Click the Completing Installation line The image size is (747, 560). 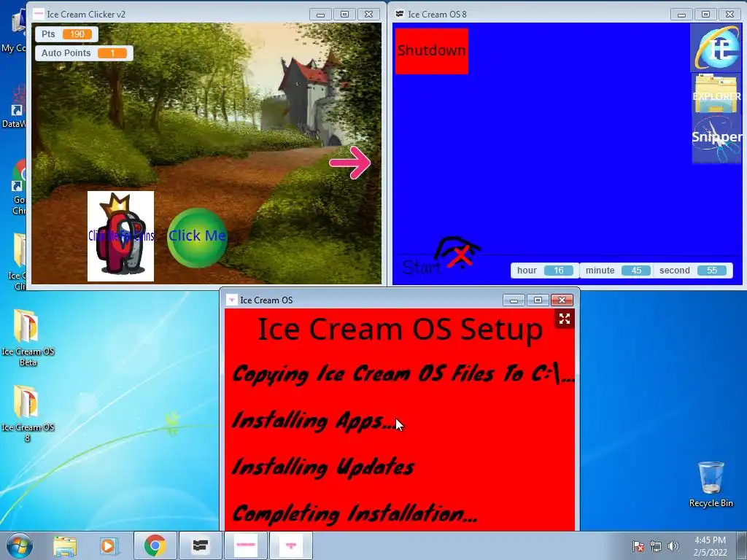(355, 513)
